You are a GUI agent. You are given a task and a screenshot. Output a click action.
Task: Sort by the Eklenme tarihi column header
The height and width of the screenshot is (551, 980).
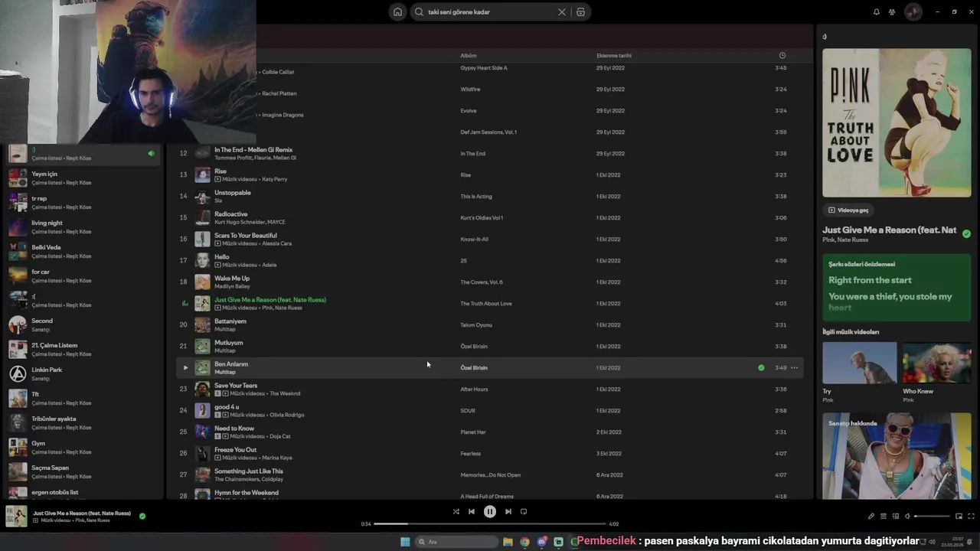pos(614,56)
